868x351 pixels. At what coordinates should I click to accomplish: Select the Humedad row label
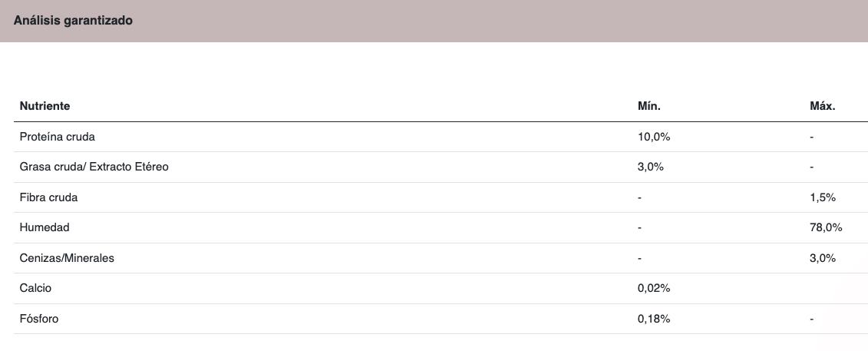tap(45, 227)
